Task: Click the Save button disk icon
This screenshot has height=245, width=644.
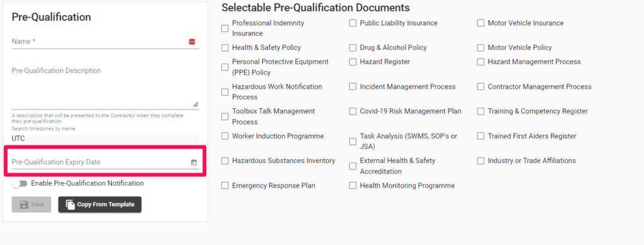Action: 24,204
